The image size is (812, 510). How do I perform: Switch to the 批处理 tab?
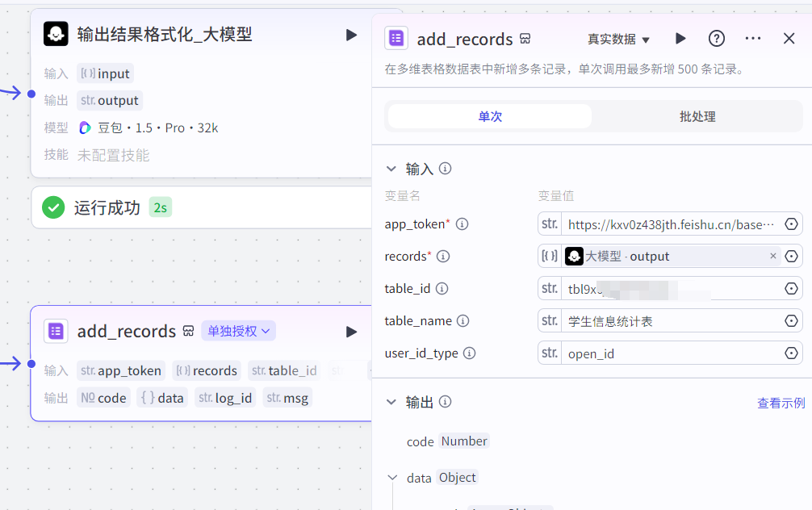click(697, 117)
